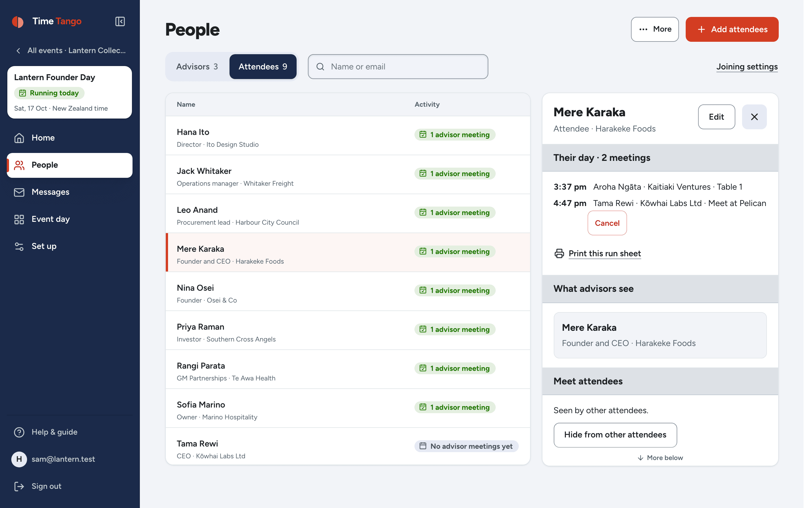812x508 pixels.
Task: Click the Sign out arrow icon
Action: tap(19, 486)
